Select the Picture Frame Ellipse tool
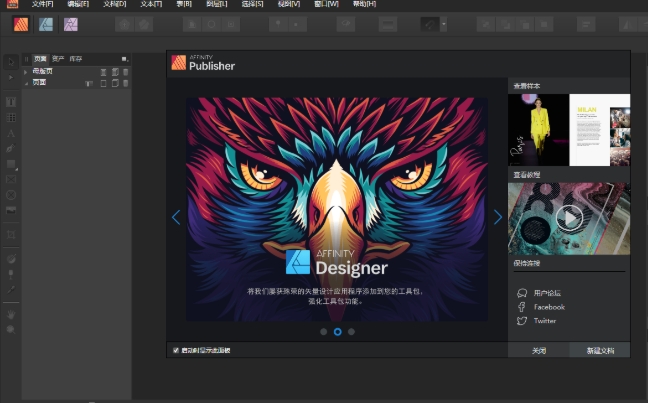 [11, 195]
